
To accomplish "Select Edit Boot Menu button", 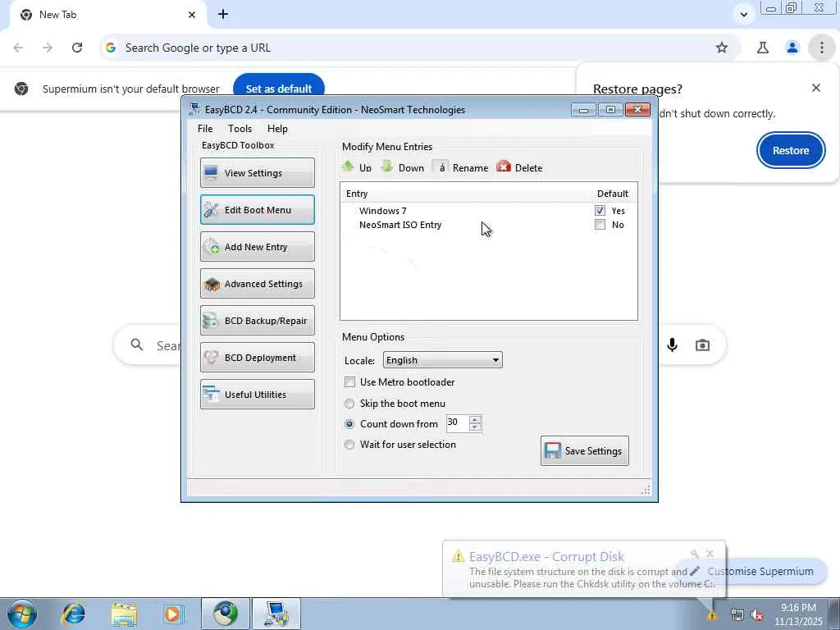I will point(257,209).
